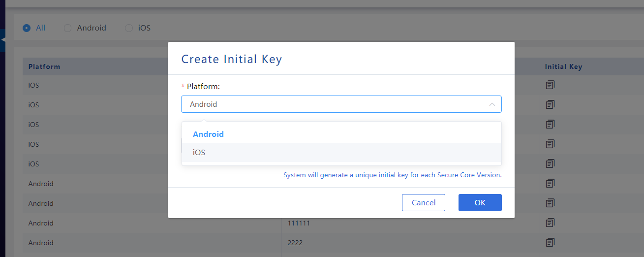Copy initial key for 2222 row
The width and height of the screenshot is (644, 257).
[550, 242]
